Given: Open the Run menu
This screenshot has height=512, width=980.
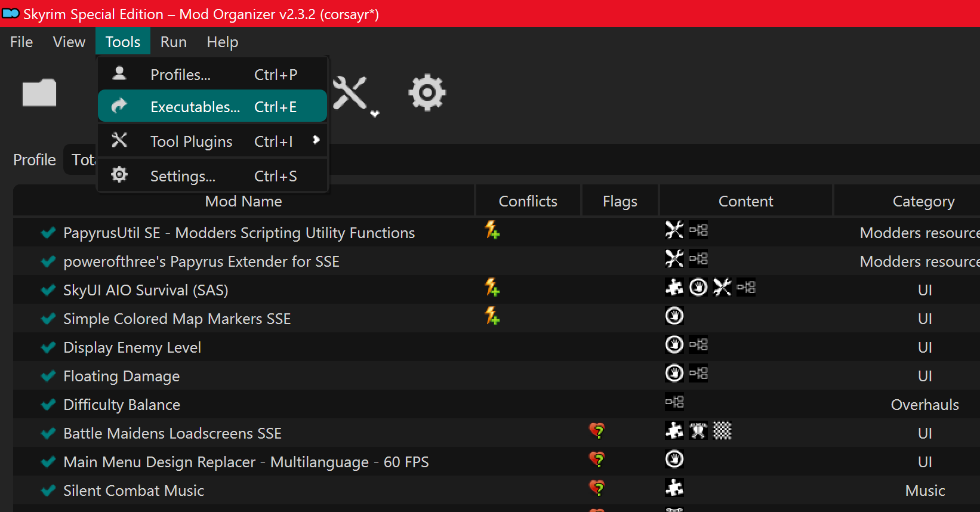Looking at the screenshot, I should click(174, 42).
